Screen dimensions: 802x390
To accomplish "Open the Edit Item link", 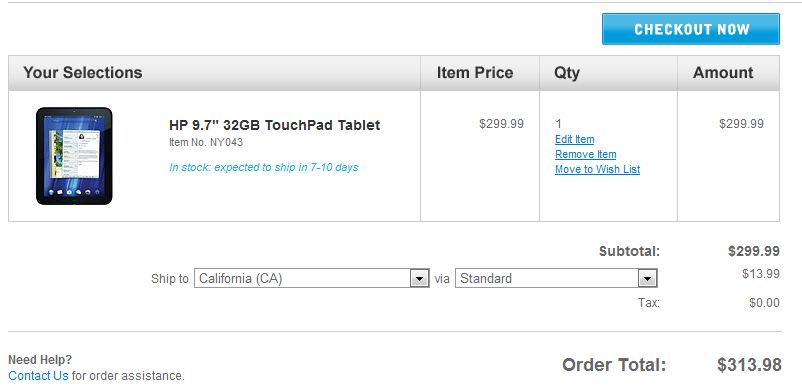I will click(574, 139).
